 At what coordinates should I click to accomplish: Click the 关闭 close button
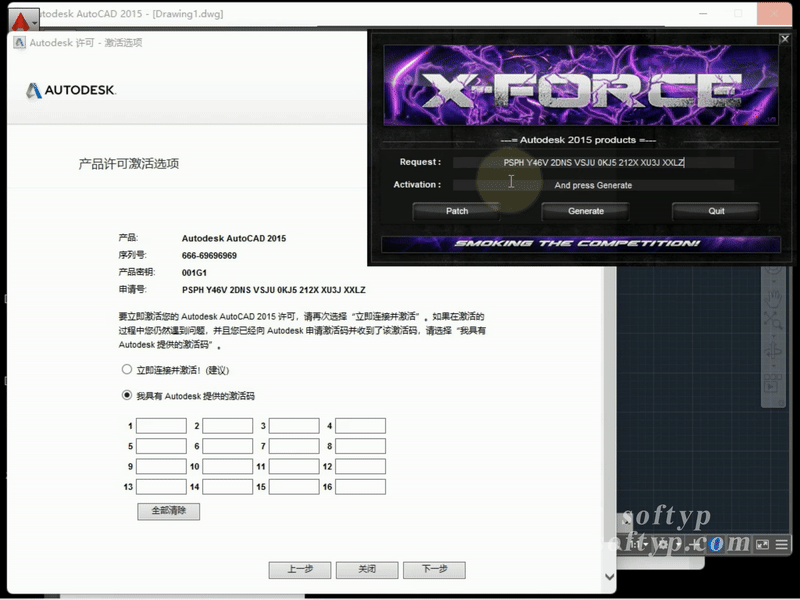(x=367, y=569)
